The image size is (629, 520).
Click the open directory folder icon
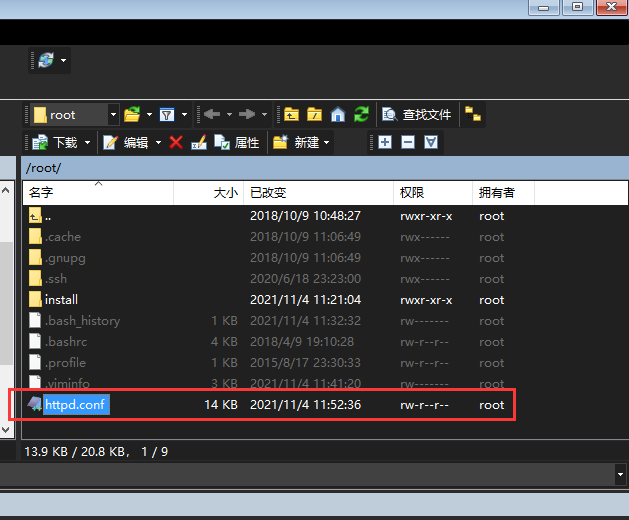point(132,115)
